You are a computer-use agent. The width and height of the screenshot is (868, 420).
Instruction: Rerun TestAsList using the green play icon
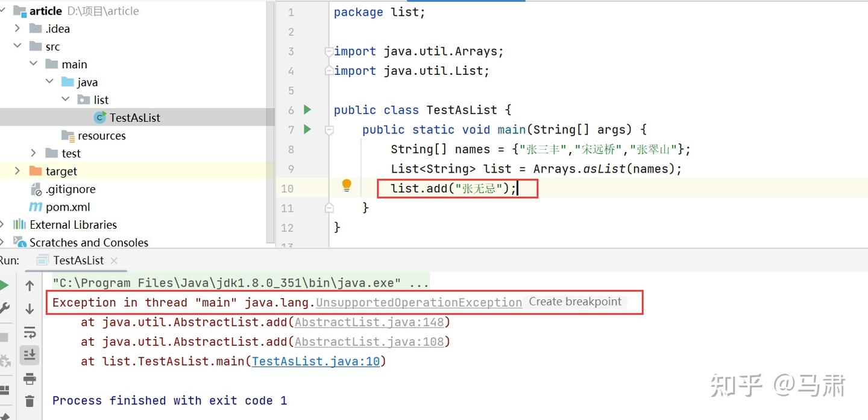[x=4, y=285]
